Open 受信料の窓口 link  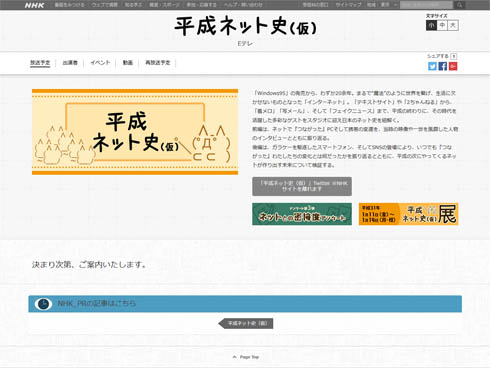tap(315, 5)
